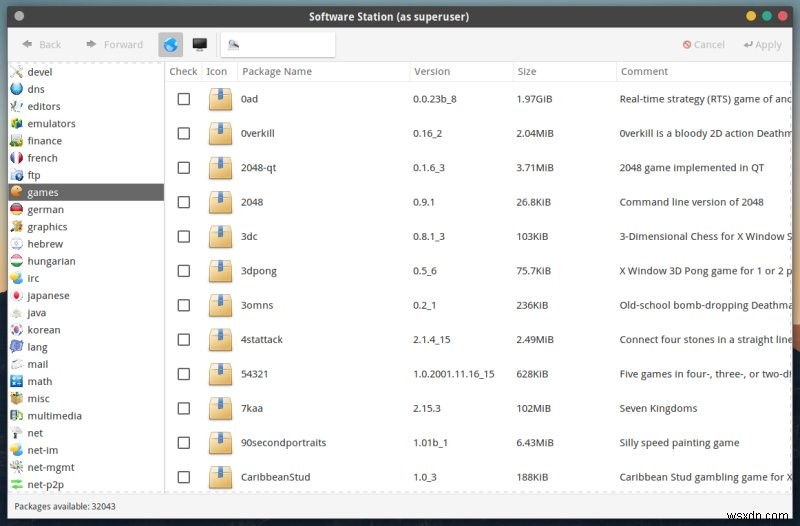Click the globe online packages toolbar icon
The height and width of the screenshot is (526, 800).
coord(170,45)
